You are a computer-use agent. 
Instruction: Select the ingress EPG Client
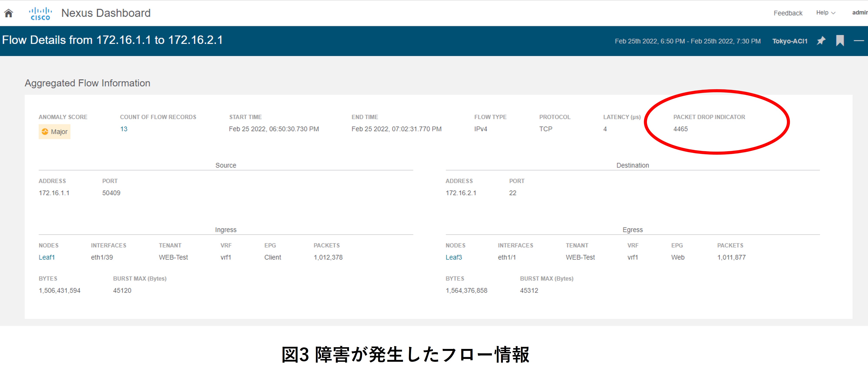coord(272,257)
